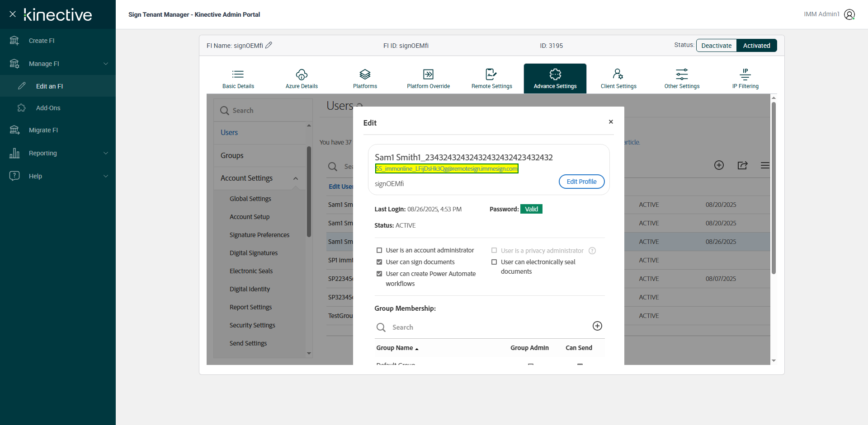The image size is (868, 425).
Task: Open Signature Preferences
Action: [x=259, y=235]
